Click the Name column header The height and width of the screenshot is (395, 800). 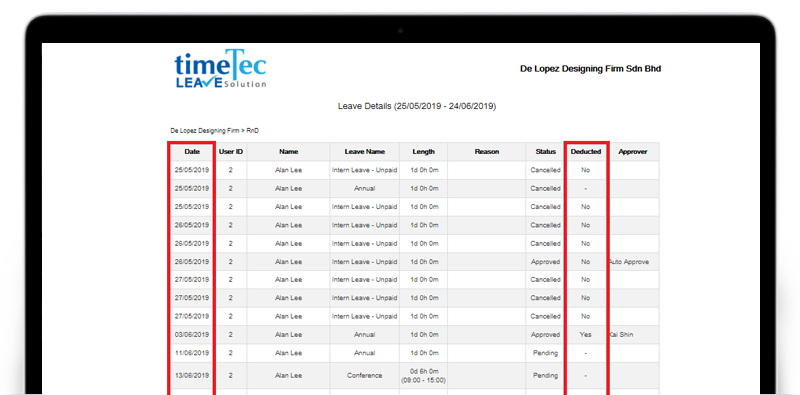288,152
